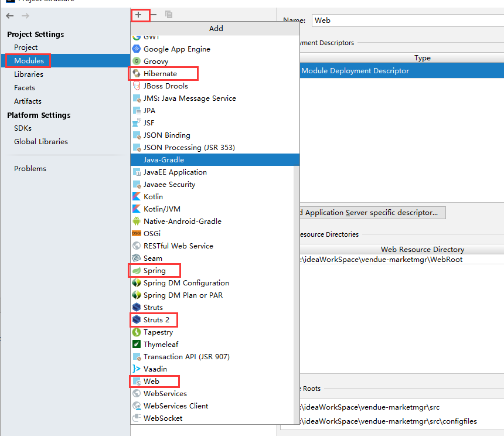
Task: Click the Add popup vertical scrollbar
Action: [297, 295]
